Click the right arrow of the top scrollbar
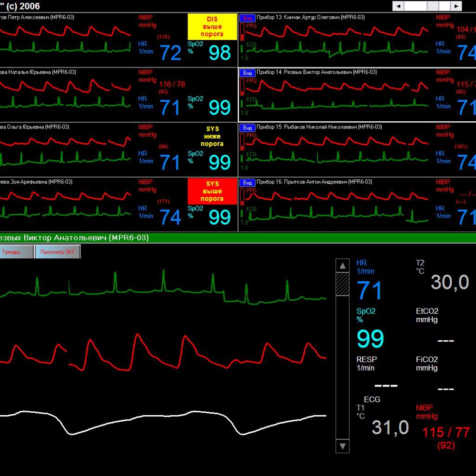The image size is (476, 476). [456, 6]
